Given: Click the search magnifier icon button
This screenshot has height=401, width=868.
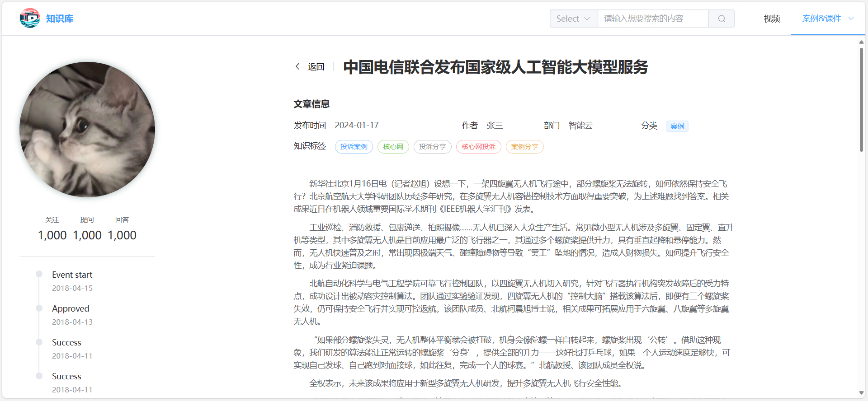Looking at the screenshot, I should [x=722, y=19].
